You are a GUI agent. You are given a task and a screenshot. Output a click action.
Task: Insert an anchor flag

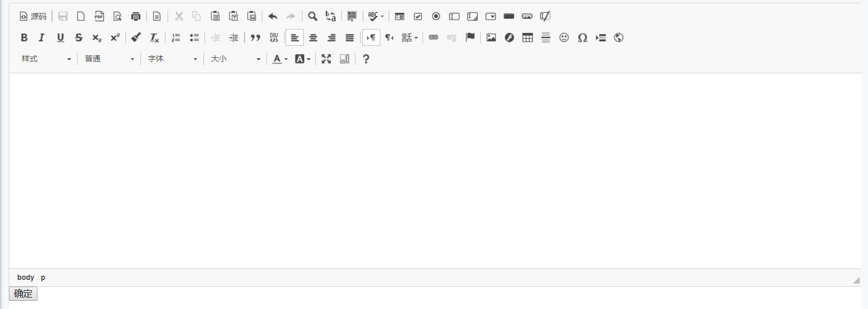pyautogui.click(x=470, y=38)
